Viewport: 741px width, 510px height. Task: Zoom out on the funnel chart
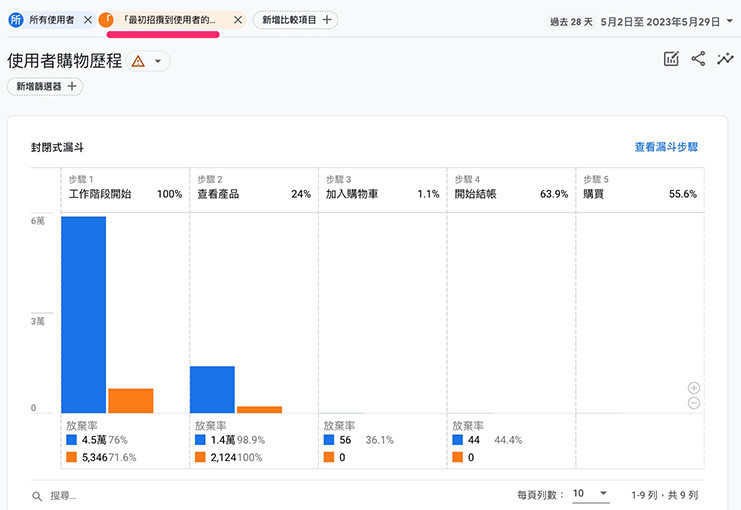[x=694, y=403]
